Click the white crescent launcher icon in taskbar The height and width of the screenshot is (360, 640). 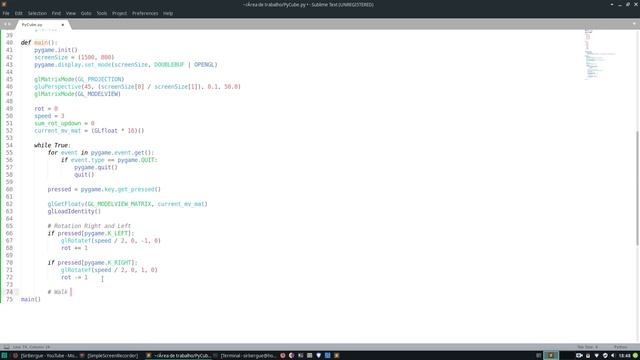tap(291, 356)
